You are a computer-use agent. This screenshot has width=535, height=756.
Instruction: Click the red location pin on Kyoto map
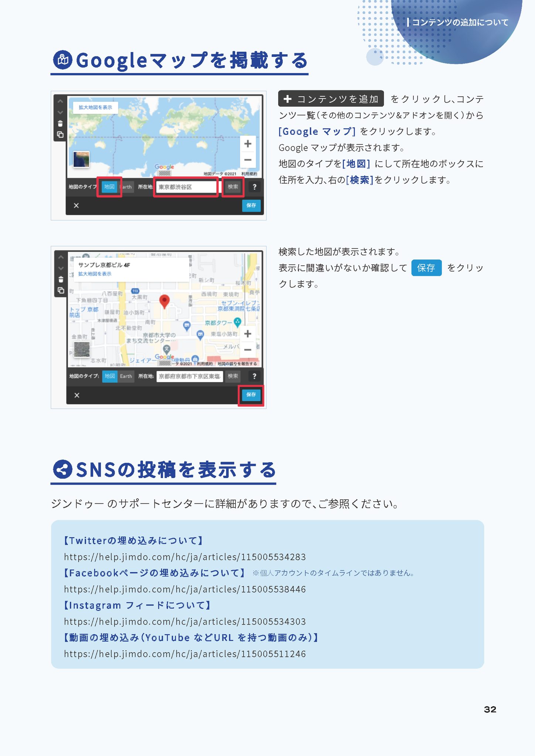(x=164, y=301)
